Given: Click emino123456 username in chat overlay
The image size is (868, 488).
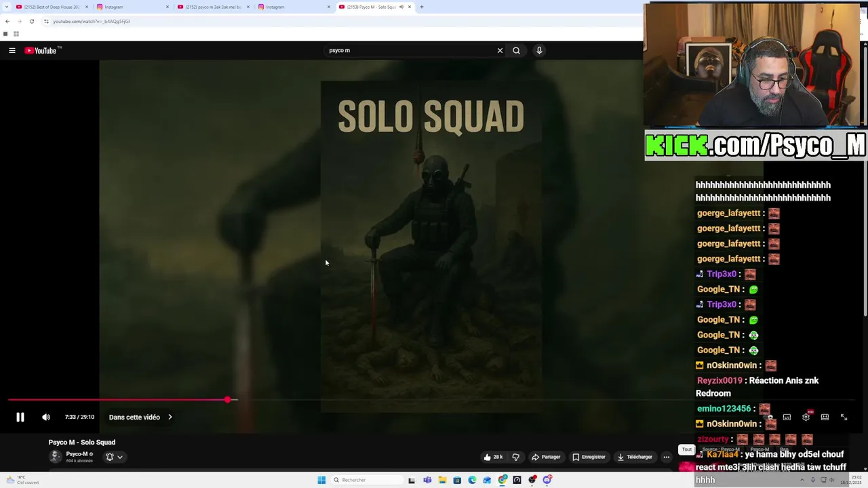Looking at the screenshot, I should (724, 409).
